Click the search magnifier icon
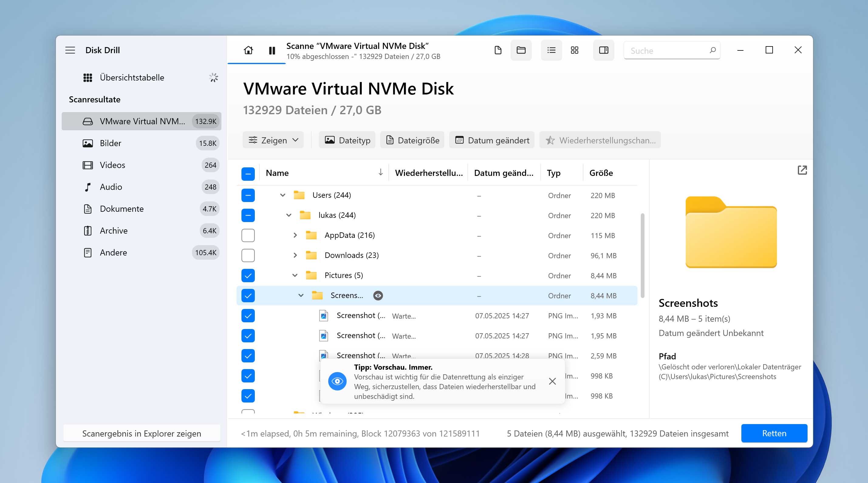868x483 pixels. pos(712,50)
